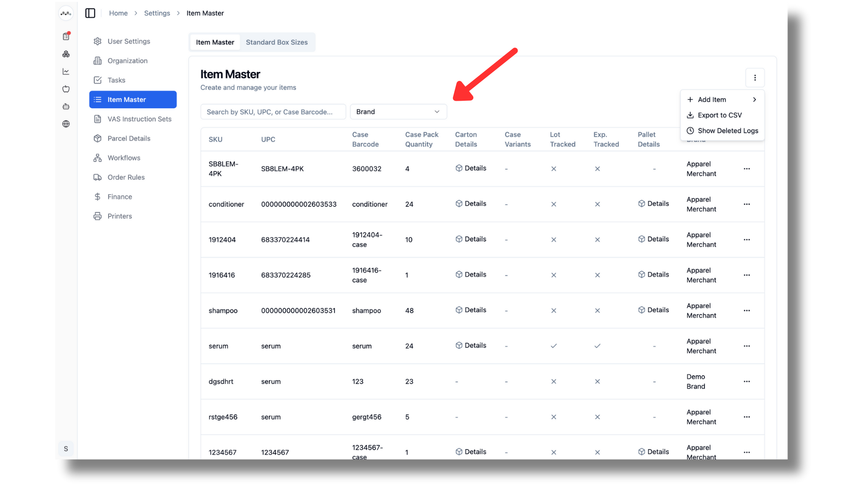View pallet Details for 1912404
The image size is (868, 488).
pyautogui.click(x=653, y=239)
